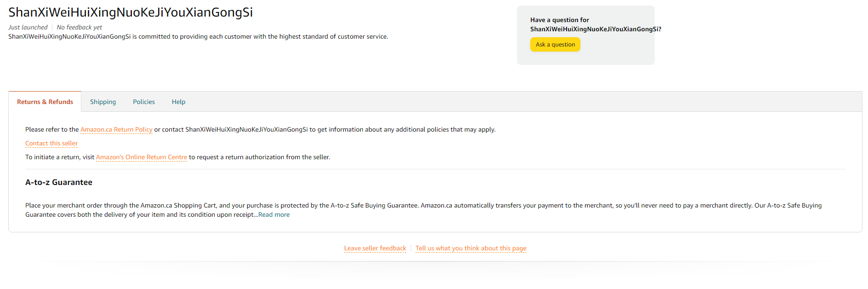Click the Contact this seller link
Viewport: 868px width, 289px height.
(51, 144)
